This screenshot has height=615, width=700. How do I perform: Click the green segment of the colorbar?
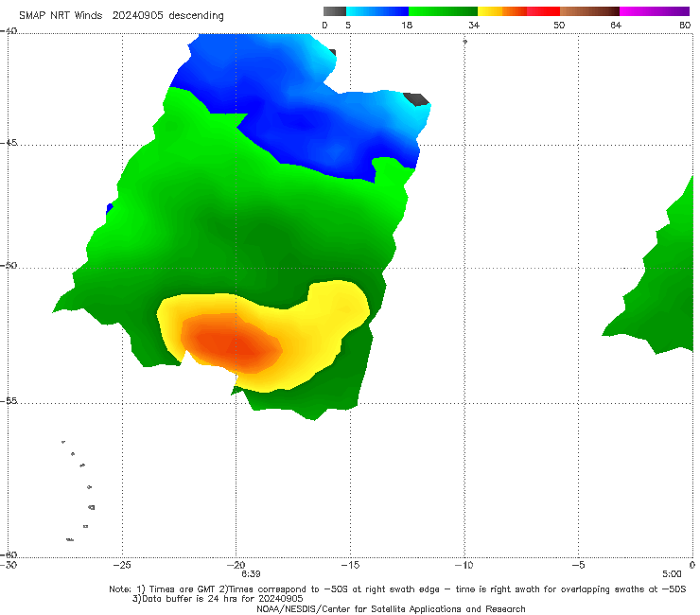tap(443, 11)
